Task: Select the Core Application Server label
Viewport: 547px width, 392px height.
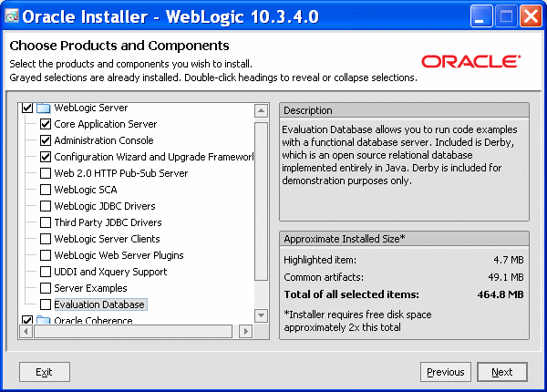Action: (x=106, y=124)
